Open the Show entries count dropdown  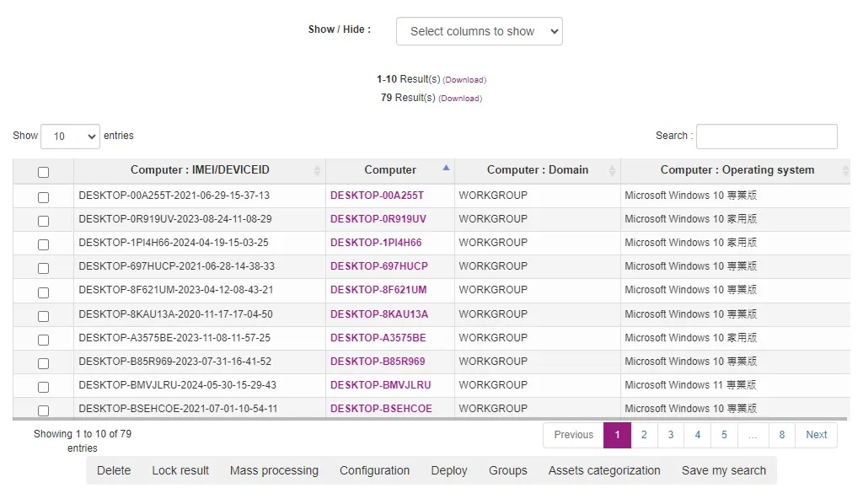point(70,136)
